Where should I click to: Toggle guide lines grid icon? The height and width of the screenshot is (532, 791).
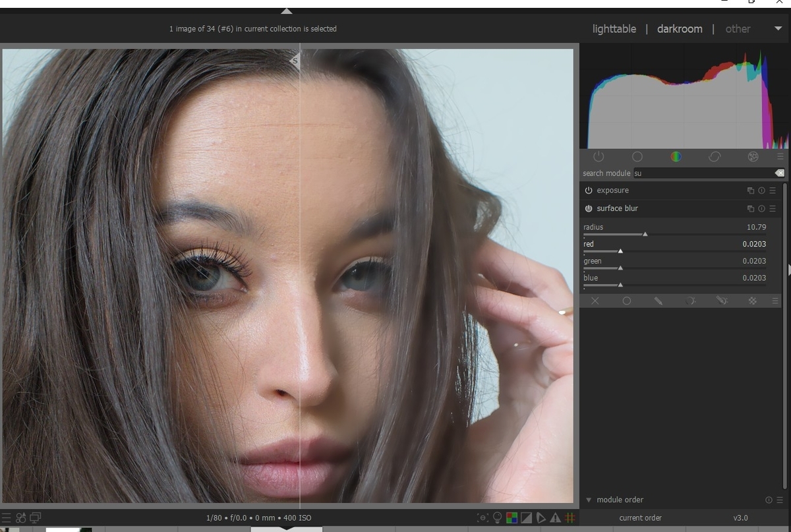coord(570,518)
